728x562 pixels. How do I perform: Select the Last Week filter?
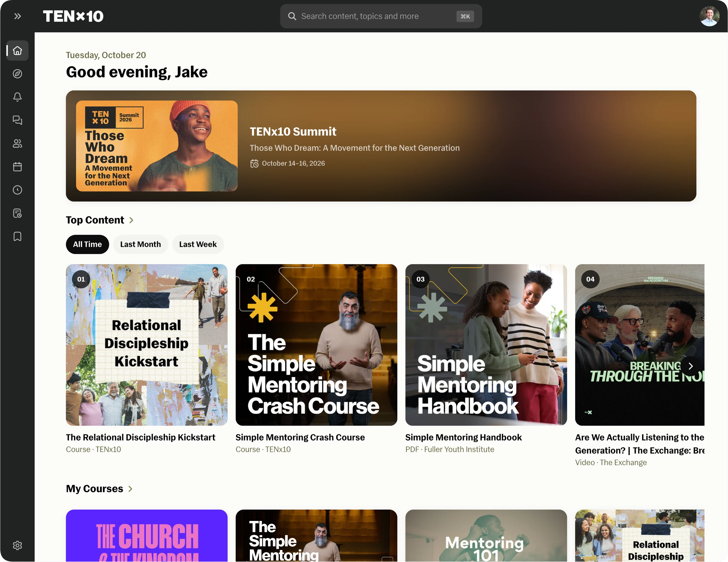pyautogui.click(x=198, y=244)
